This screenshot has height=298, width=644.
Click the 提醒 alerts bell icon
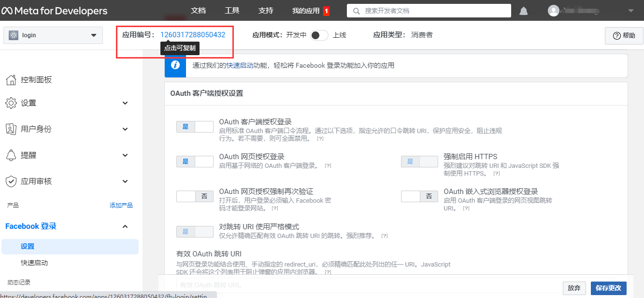tap(11, 155)
